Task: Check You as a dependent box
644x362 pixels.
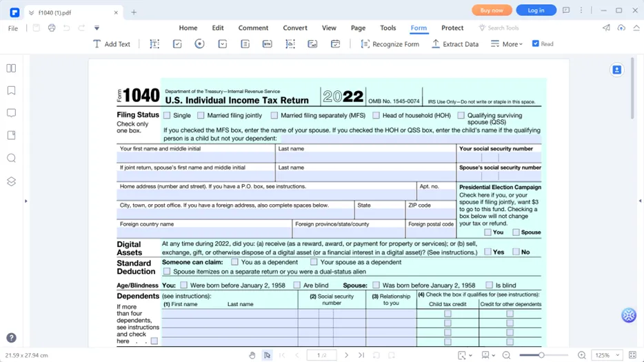Action: (234, 262)
